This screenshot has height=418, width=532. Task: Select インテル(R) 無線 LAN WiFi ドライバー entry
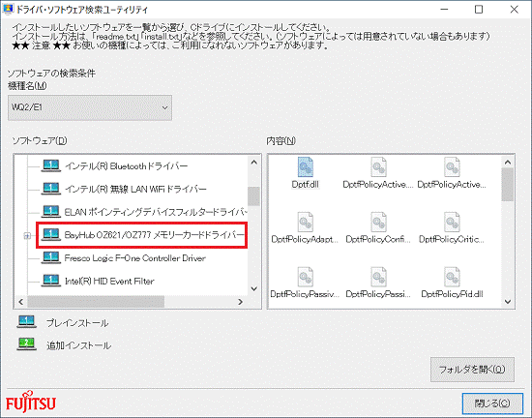(x=135, y=189)
